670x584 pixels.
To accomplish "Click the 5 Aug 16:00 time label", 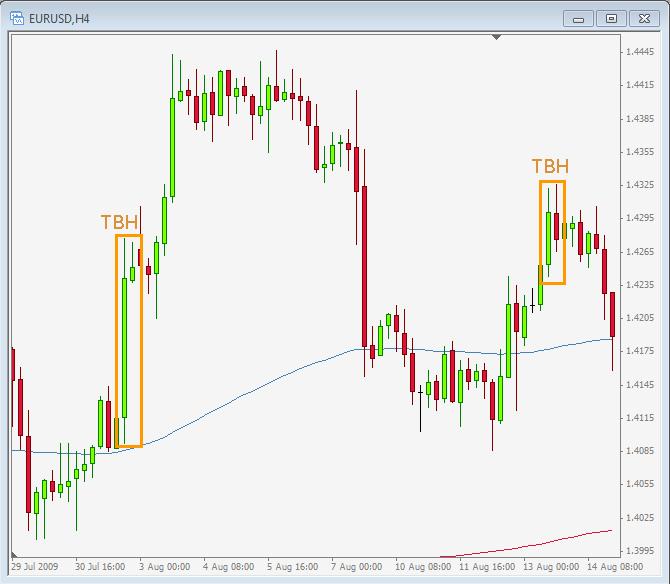I will 293,566.
